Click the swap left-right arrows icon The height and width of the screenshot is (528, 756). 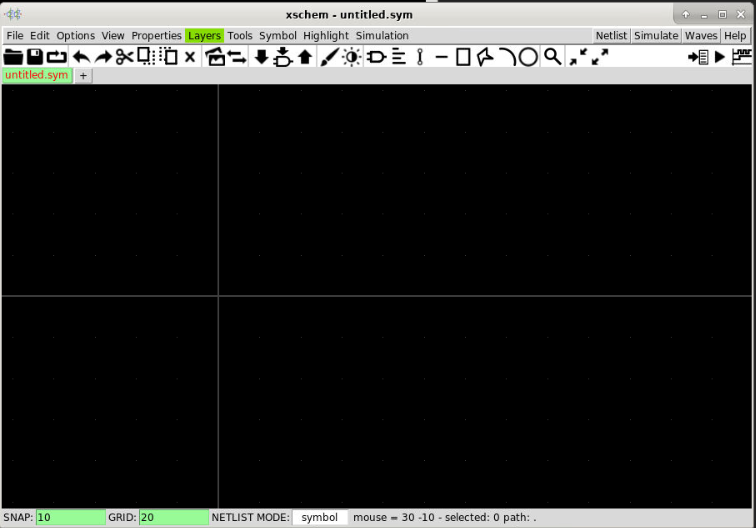(x=237, y=57)
